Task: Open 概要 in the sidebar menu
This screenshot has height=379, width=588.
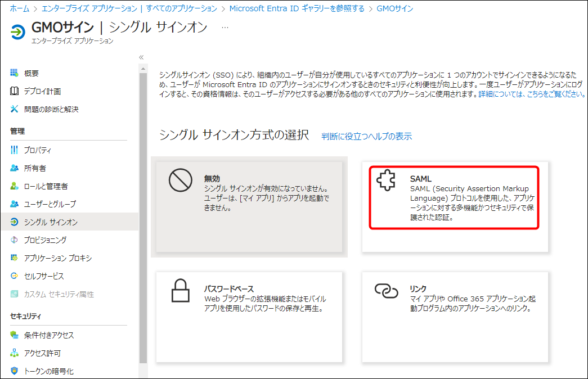Action: click(x=32, y=74)
